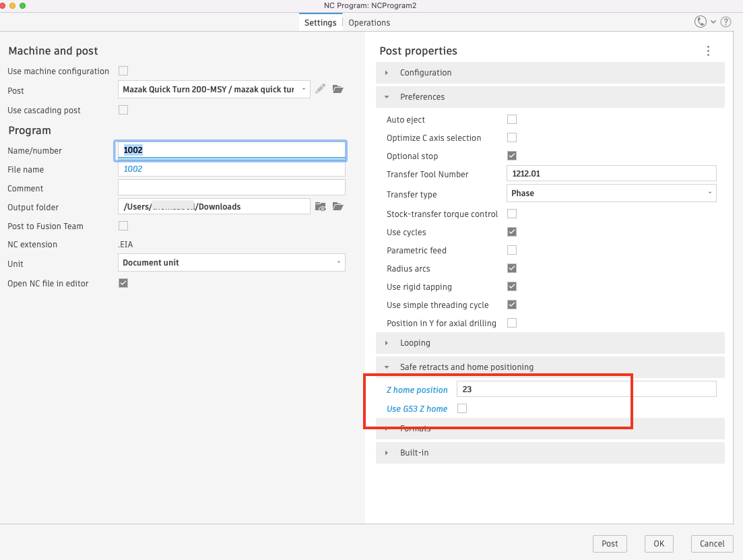Toggle the Use rigid tapping checkbox
This screenshot has height=560, width=743.
tap(512, 286)
